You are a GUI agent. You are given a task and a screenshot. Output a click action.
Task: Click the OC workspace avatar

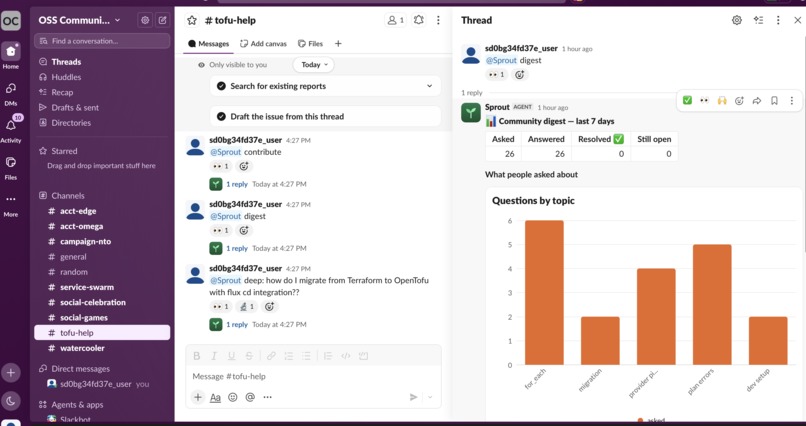point(11,21)
